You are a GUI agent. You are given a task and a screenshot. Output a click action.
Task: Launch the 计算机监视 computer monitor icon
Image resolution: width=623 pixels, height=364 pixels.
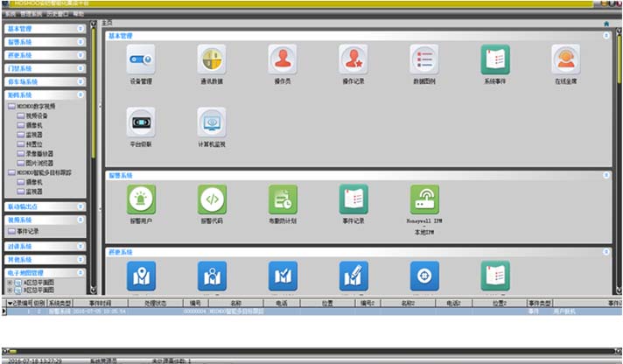tap(211, 122)
